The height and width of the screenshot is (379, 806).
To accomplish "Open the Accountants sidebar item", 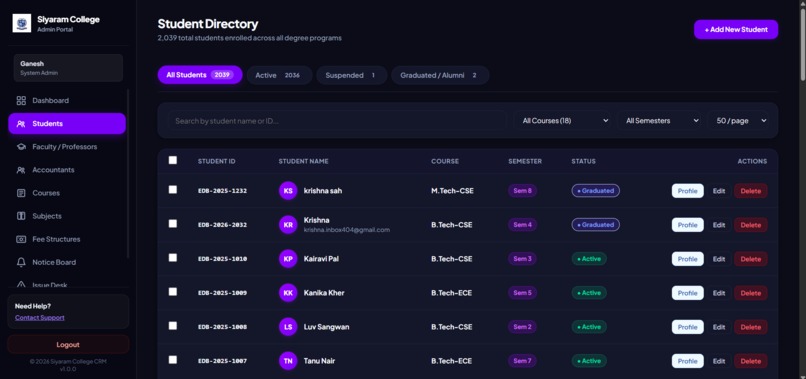I will tap(67, 170).
